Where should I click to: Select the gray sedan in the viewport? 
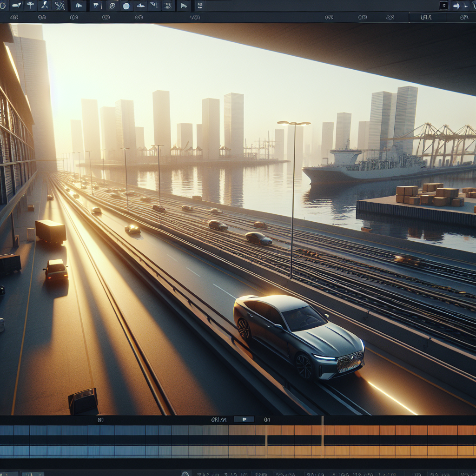(297, 335)
